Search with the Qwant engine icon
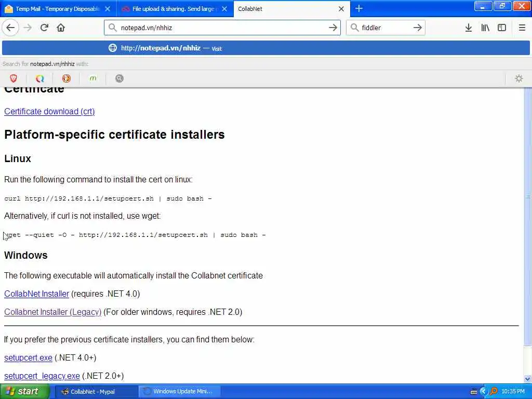This screenshot has width=532, height=399. (x=39, y=79)
